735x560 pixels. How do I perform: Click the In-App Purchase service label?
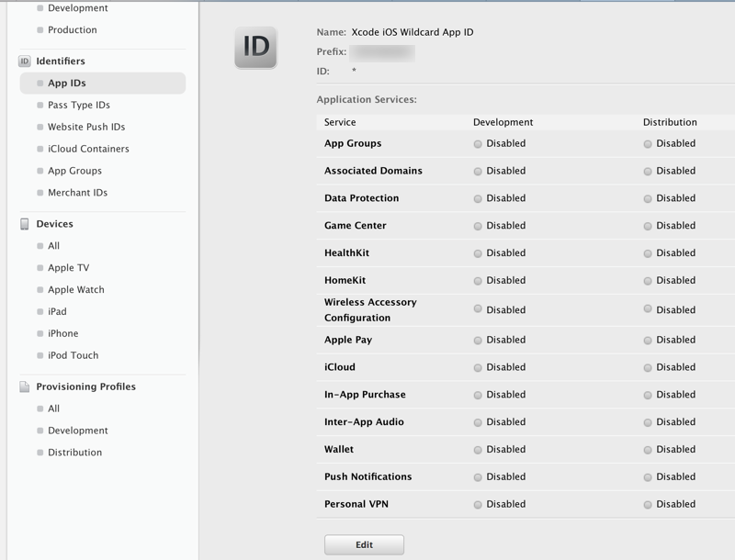pyautogui.click(x=365, y=395)
